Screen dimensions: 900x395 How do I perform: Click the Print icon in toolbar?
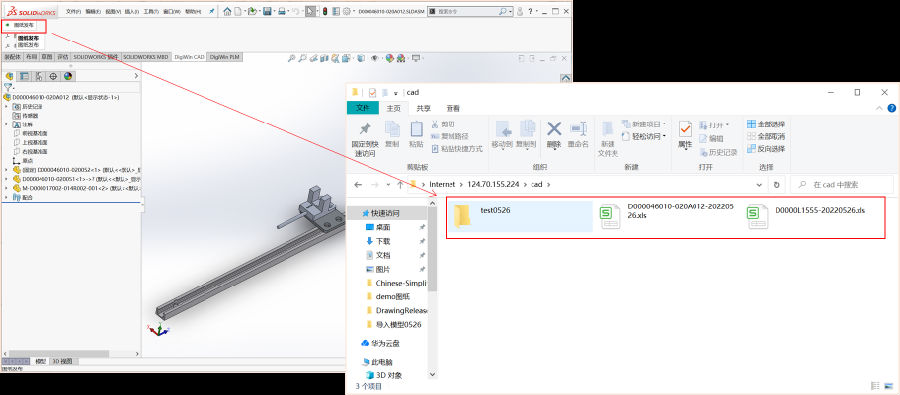282,11
